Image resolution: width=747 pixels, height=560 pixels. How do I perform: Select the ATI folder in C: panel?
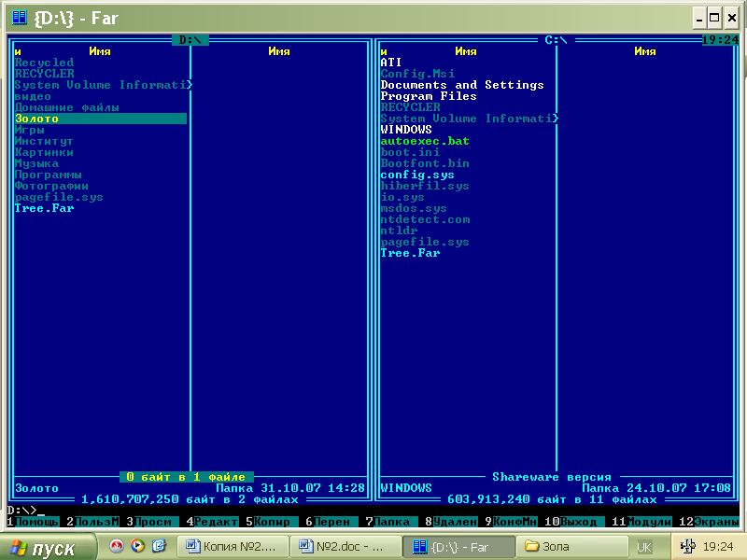click(x=391, y=63)
